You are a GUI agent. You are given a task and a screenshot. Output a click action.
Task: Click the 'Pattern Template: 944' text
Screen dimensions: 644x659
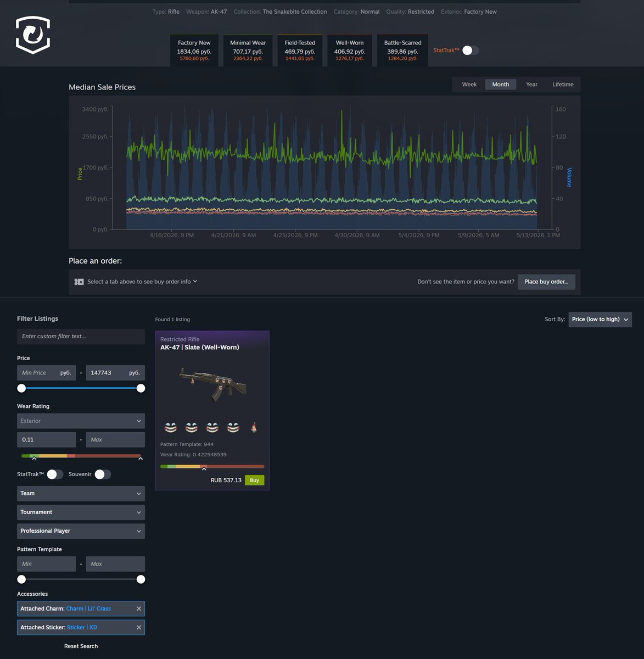[187, 444]
